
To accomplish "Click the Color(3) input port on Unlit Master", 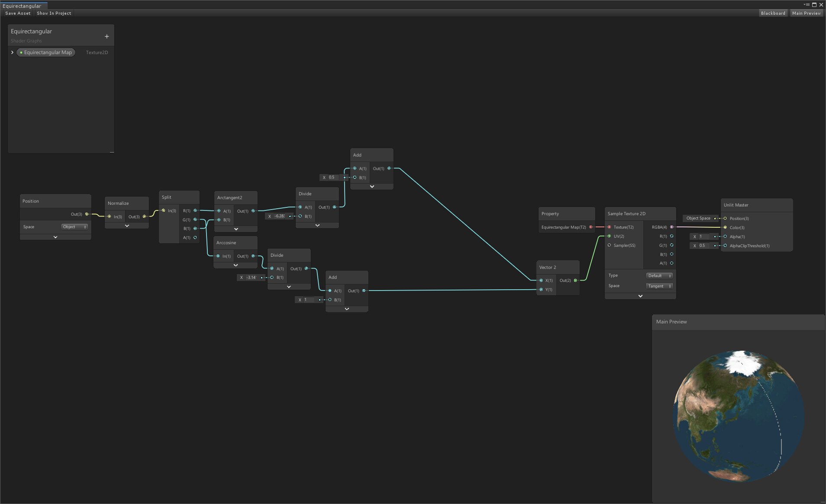I will (725, 227).
